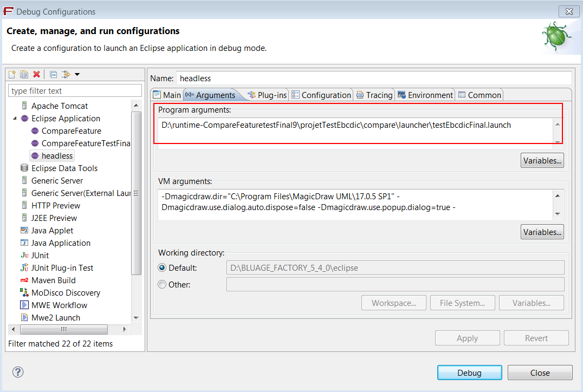This screenshot has height=392, width=583.
Task: Open the Common tab
Action: click(x=480, y=95)
